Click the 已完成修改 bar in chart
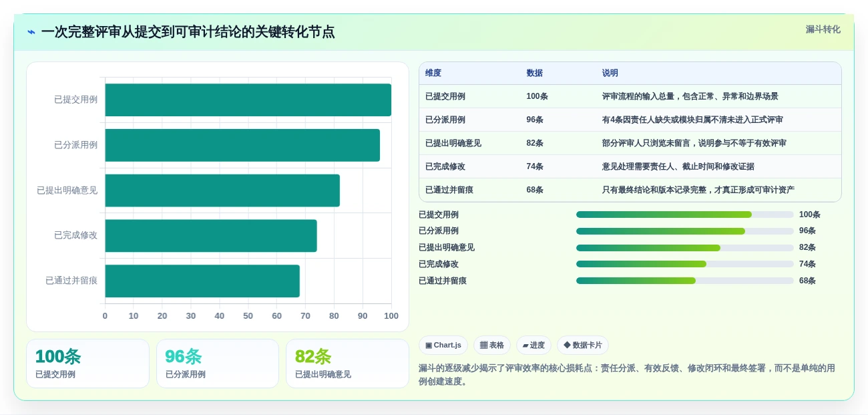 (211, 236)
